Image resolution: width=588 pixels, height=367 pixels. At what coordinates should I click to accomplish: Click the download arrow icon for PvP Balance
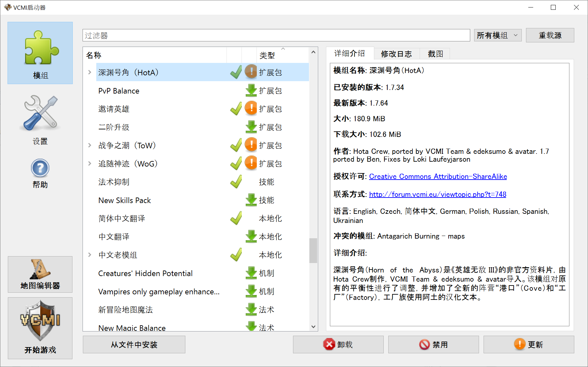pos(251,90)
